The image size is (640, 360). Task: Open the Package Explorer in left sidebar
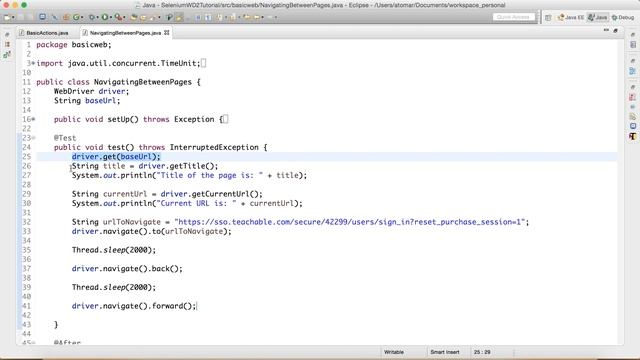(x=7, y=44)
